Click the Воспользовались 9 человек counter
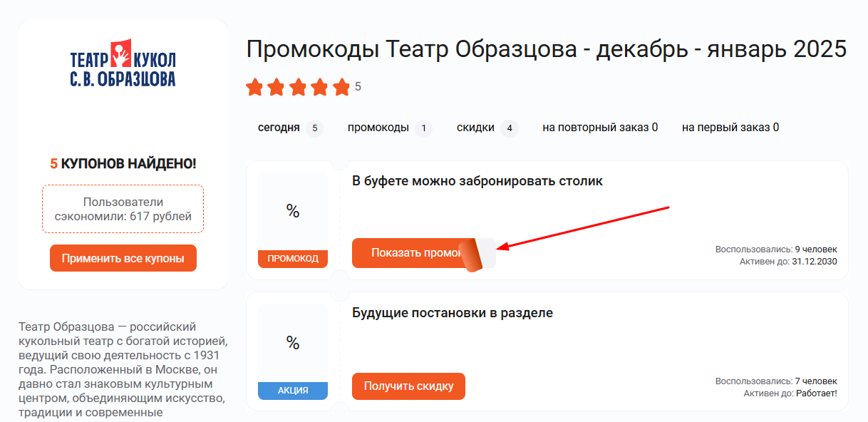This screenshot has width=868, height=422. click(x=776, y=249)
